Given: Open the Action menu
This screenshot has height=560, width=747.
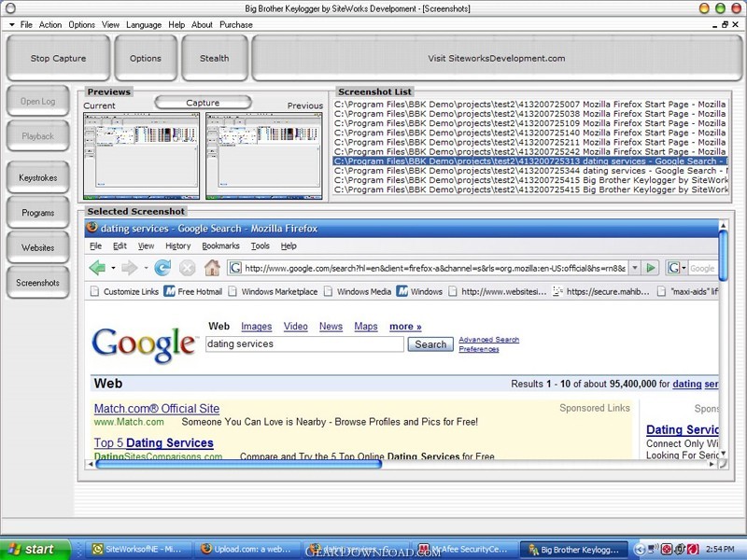Looking at the screenshot, I should tap(50, 25).
